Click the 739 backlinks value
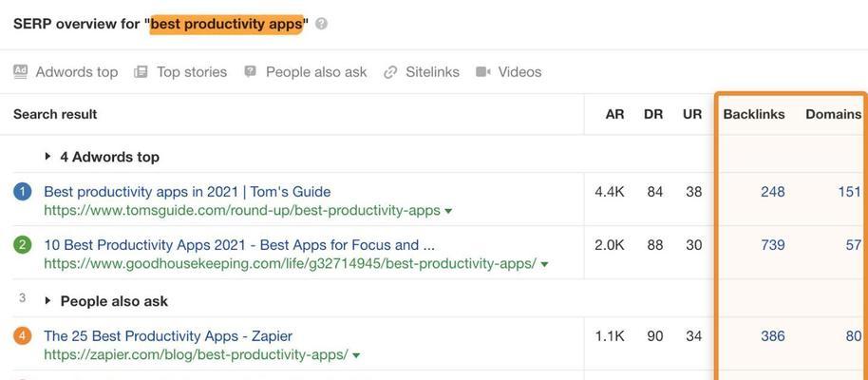Screen dimensions: 868x380 point(772,245)
